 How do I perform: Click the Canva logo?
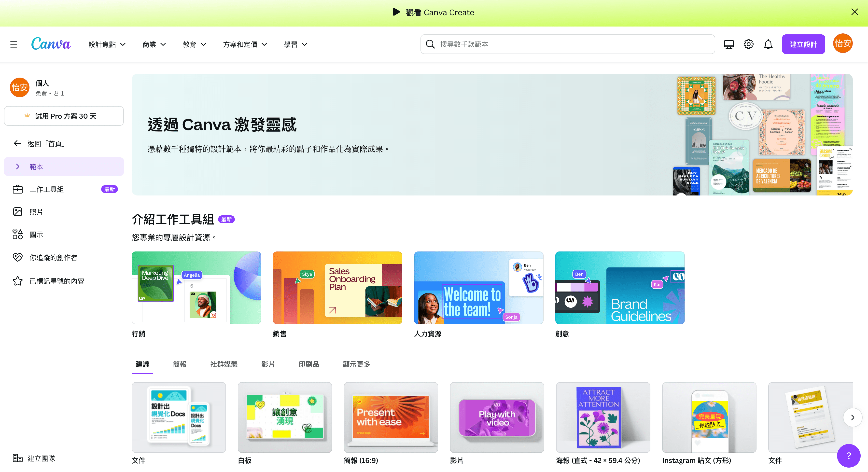click(x=51, y=44)
